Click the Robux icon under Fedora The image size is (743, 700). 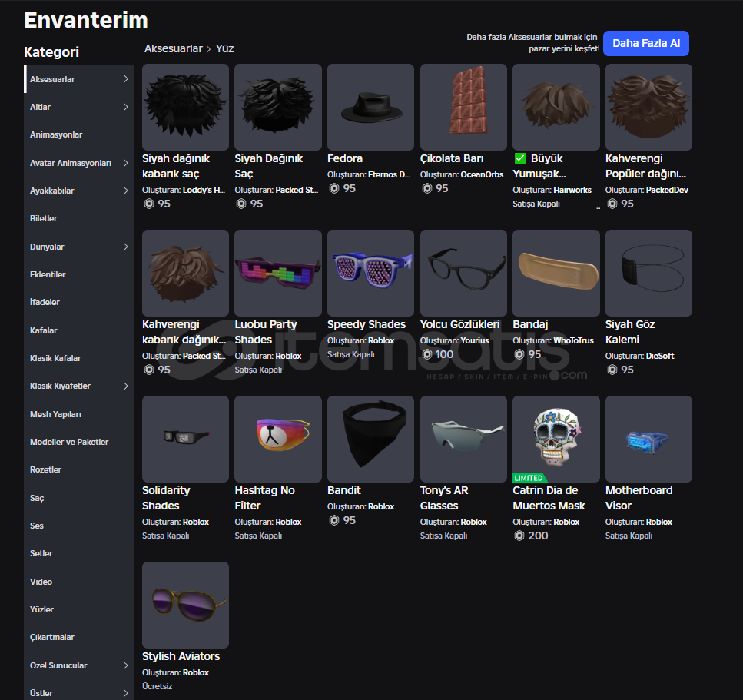coord(334,188)
